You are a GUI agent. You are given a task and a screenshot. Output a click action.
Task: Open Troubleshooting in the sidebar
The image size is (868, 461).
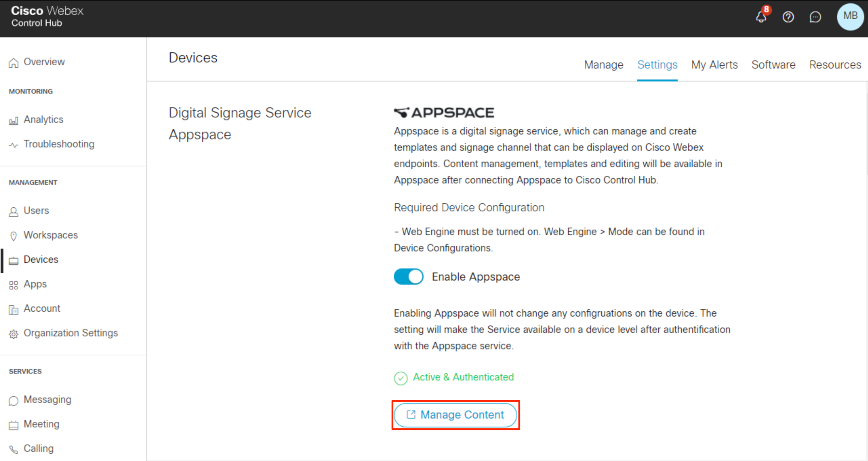pyautogui.click(x=59, y=144)
